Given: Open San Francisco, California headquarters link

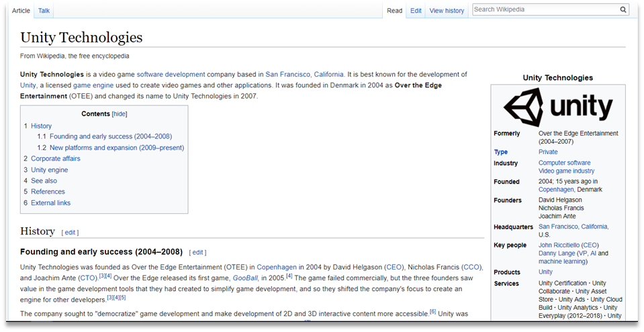Looking at the screenshot, I should (x=573, y=226).
